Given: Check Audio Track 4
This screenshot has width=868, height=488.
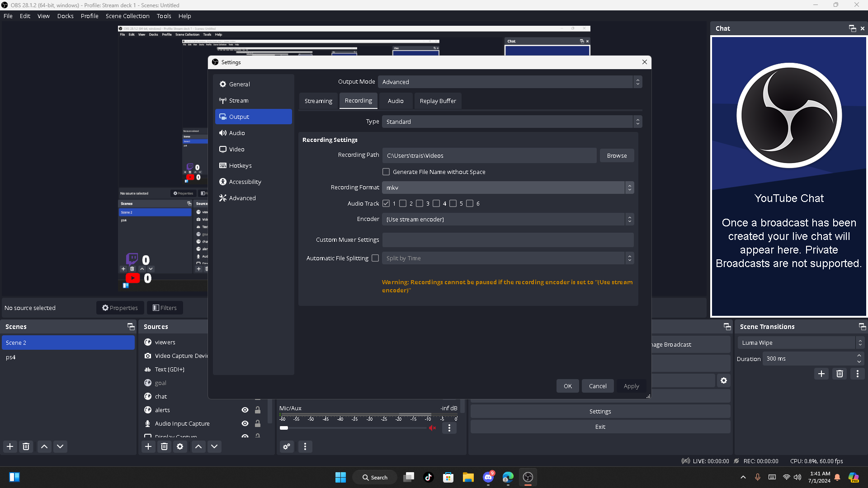Looking at the screenshot, I should coord(436,203).
